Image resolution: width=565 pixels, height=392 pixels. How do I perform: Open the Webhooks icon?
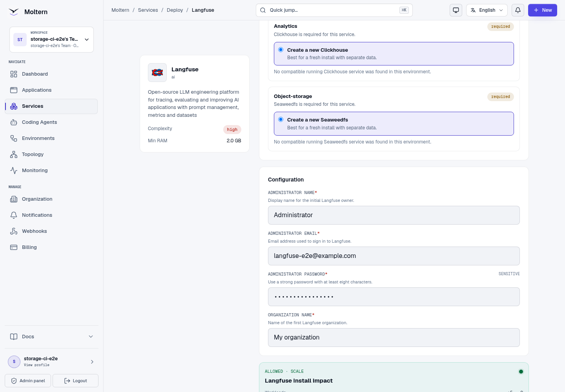[x=14, y=231]
